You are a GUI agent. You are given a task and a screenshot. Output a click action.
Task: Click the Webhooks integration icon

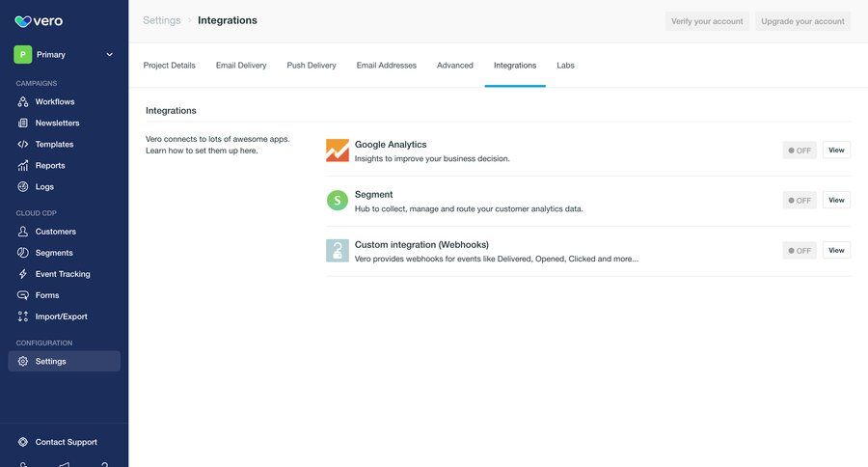coord(338,251)
